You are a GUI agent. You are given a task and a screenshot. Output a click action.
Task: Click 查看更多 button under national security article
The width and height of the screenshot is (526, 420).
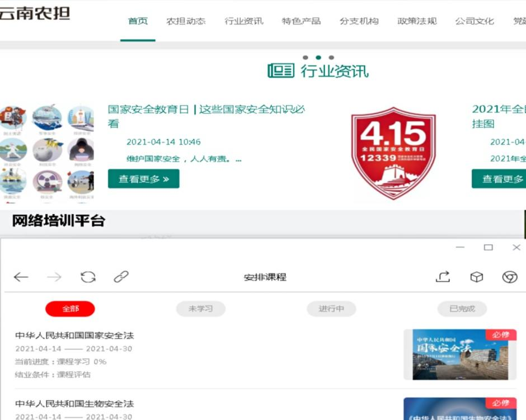coord(144,179)
